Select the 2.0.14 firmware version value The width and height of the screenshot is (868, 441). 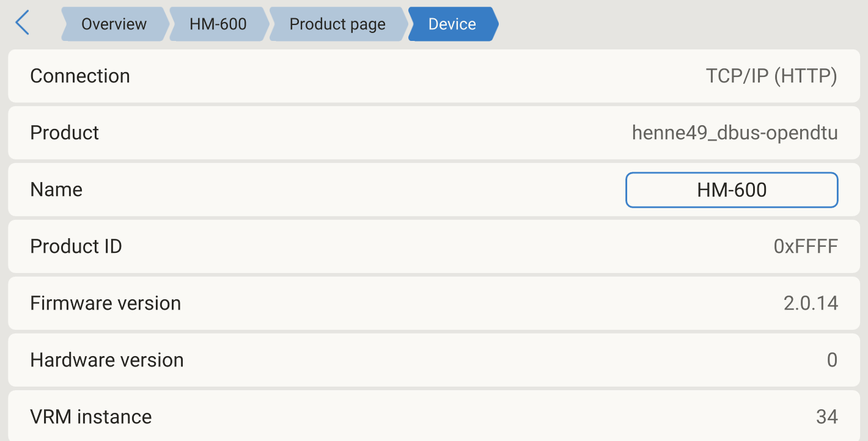810,304
